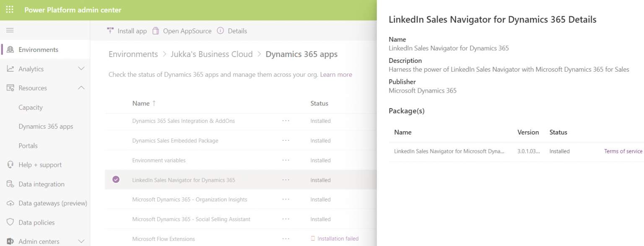
Task: Deselect the LinkedIn Sales Navigator row checkmark
Action: tap(116, 179)
